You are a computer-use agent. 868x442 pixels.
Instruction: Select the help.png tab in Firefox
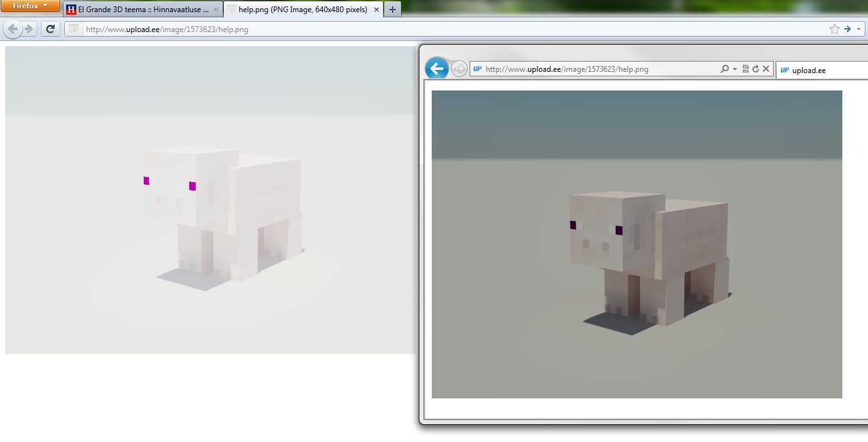tap(303, 10)
